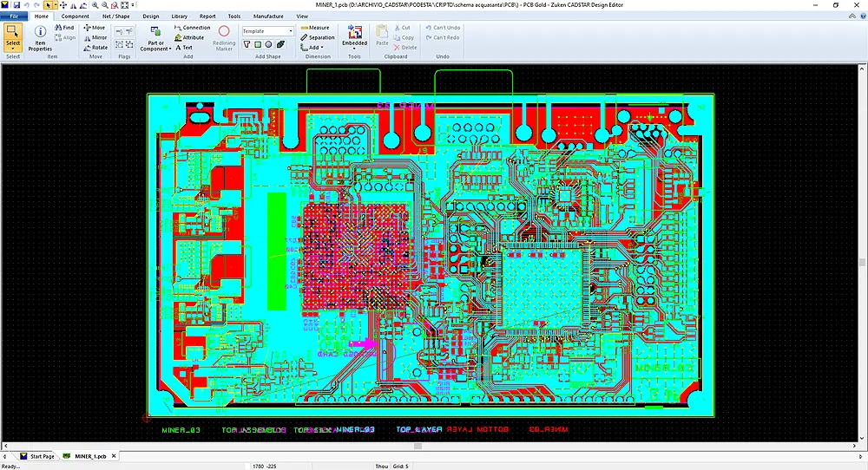The image size is (868, 470).
Task: Switch to the Component ribbon tab
Action: point(76,16)
